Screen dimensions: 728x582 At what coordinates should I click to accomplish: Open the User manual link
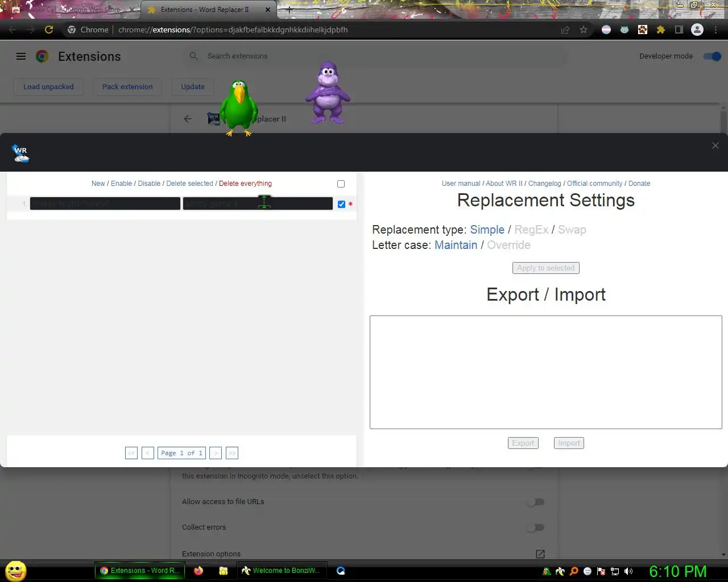(461, 184)
